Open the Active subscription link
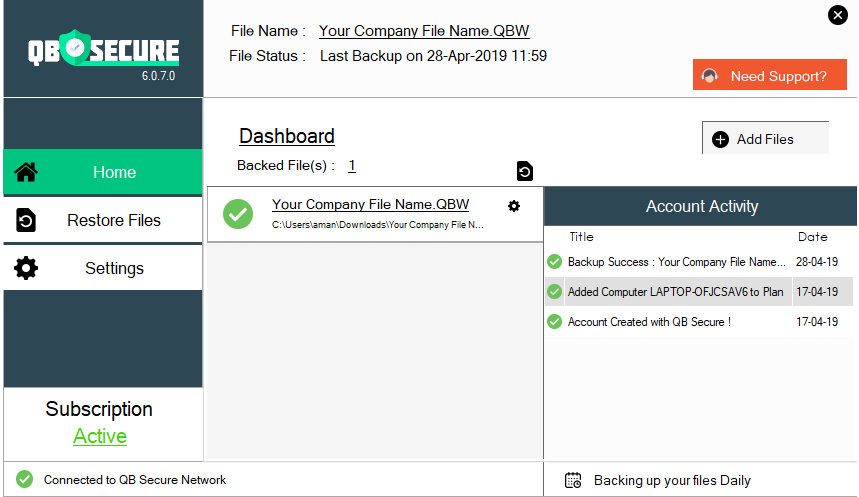 click(100, 436)
